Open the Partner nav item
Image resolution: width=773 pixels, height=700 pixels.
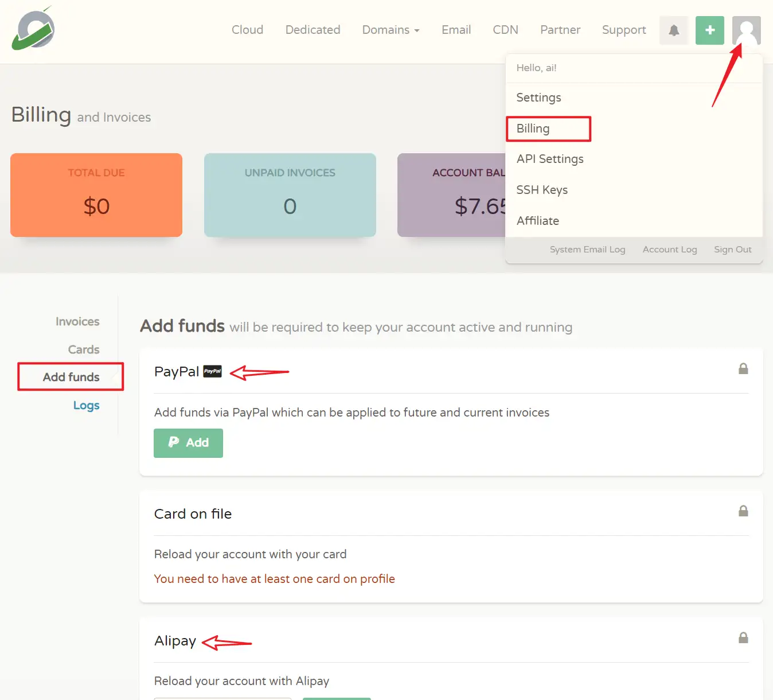560,30
